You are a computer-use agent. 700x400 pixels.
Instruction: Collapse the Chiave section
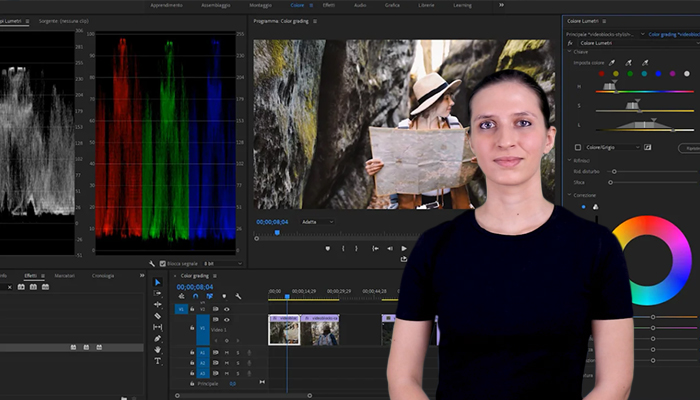(x=570, y=52)
